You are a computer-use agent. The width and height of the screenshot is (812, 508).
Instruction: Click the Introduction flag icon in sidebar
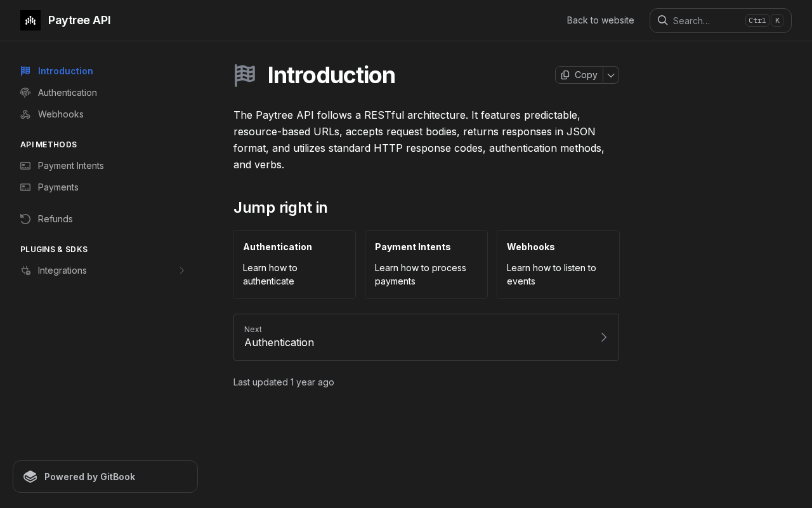pyautogui.click(x=25, y=71)
